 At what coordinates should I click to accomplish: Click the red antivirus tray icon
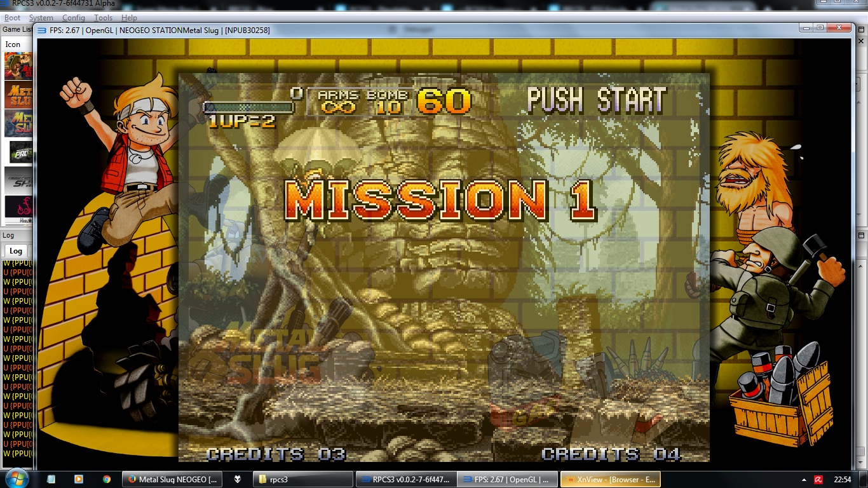click(819, 480)
